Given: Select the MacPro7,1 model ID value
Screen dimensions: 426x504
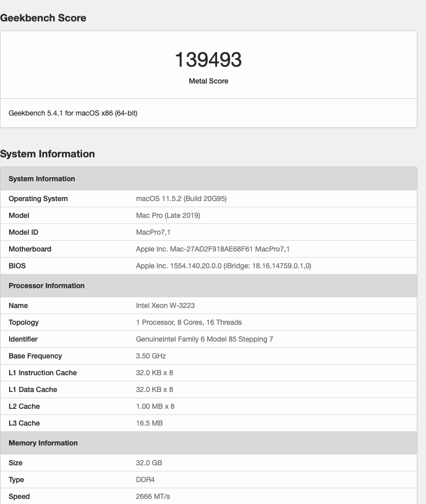Looking at the screenshot, I should (153, 232).
